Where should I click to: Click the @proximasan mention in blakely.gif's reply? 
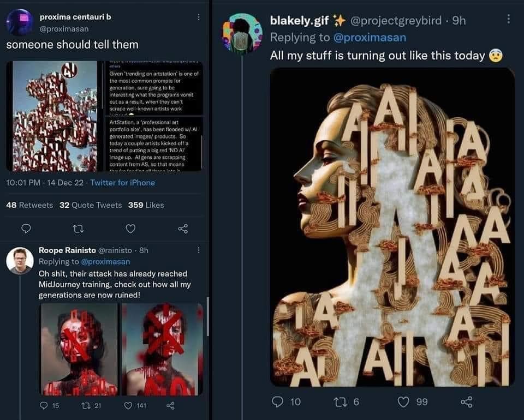tap(369, 38)
